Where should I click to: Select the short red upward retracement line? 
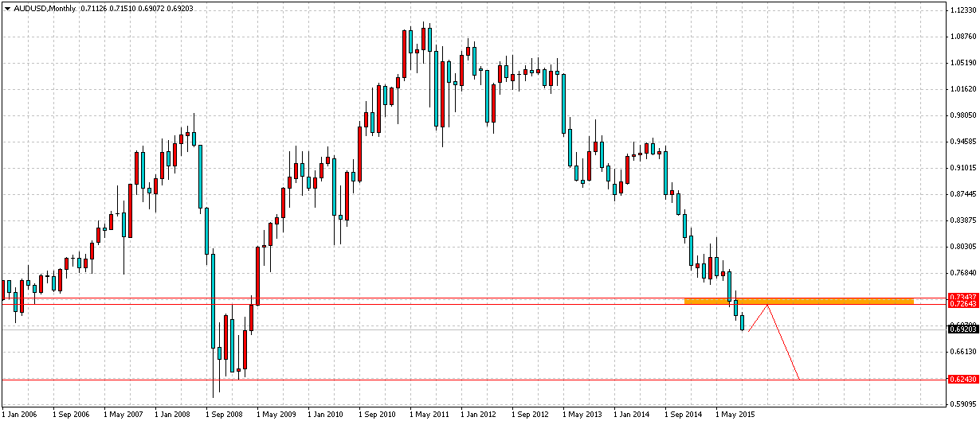click(758, 318)
